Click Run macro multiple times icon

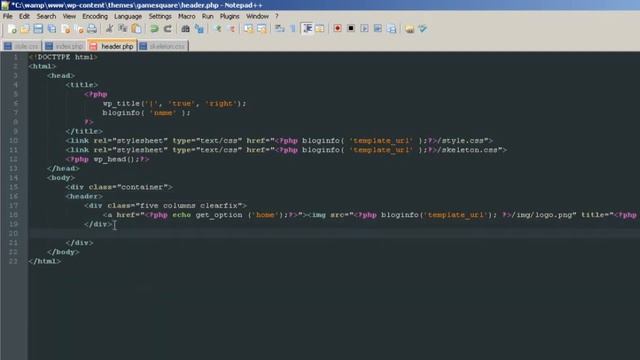[378, 29]
